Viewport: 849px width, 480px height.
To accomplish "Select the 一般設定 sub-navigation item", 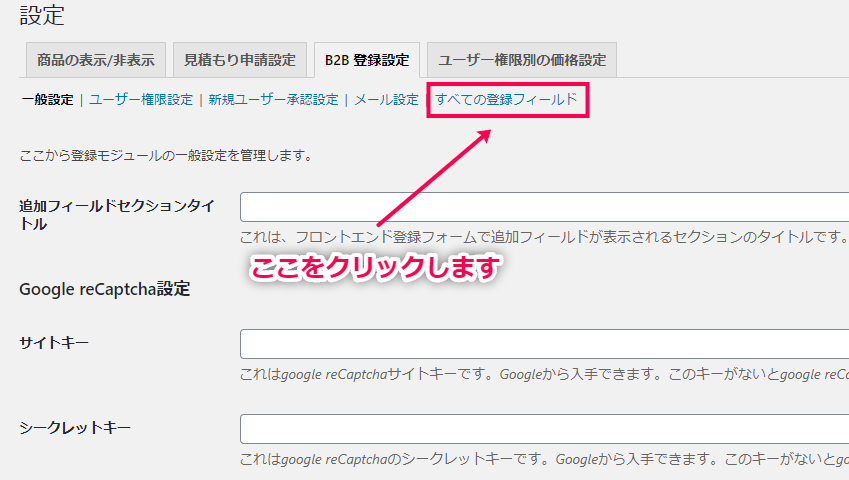I will 47,100.
